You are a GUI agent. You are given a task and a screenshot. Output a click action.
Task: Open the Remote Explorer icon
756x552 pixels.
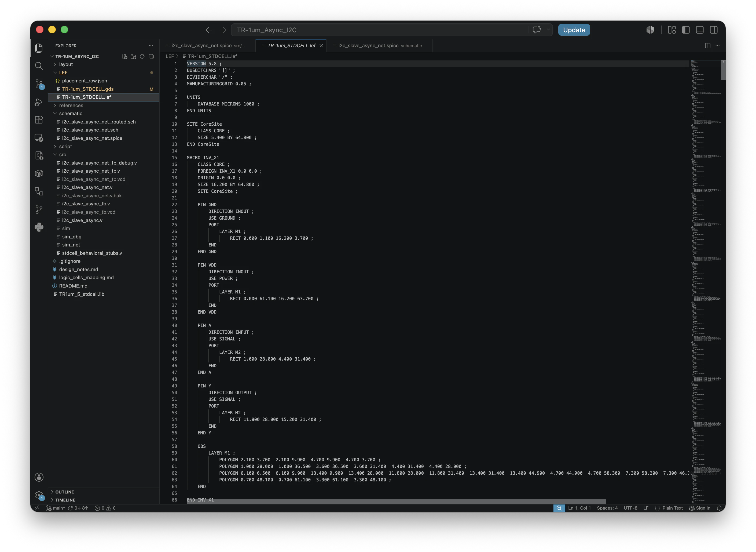(x=39, y=138)
